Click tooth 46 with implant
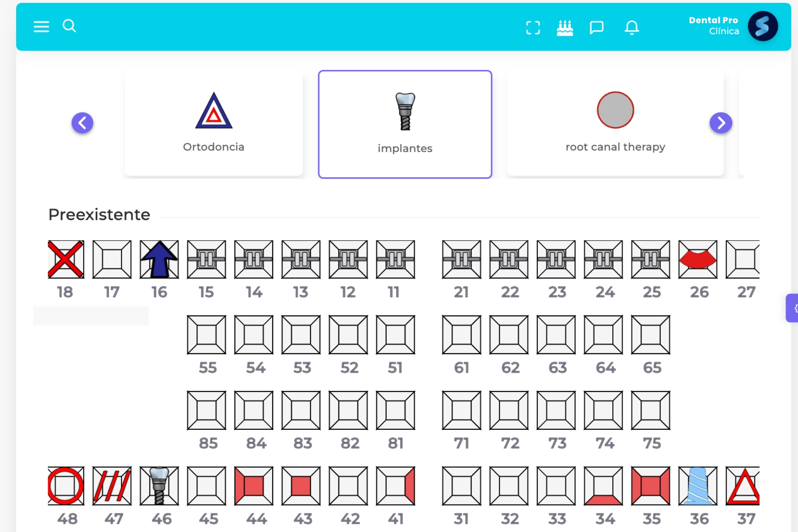Viewport: 798px width, 532px height. [x=159, y=486]
